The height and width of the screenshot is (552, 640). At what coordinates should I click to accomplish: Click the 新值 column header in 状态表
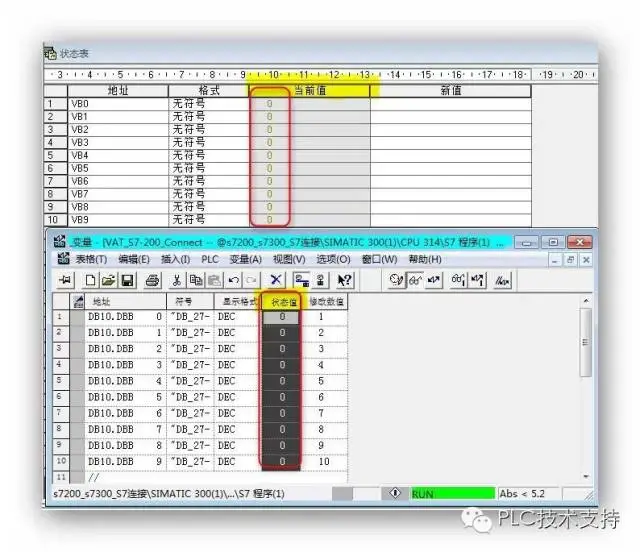(x=451, y=90)
